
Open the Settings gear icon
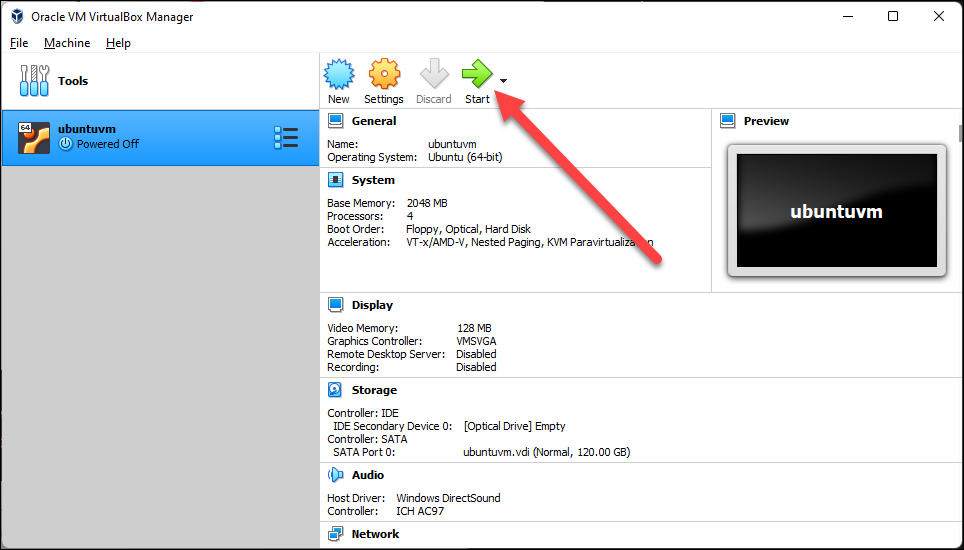coord(384,76)
